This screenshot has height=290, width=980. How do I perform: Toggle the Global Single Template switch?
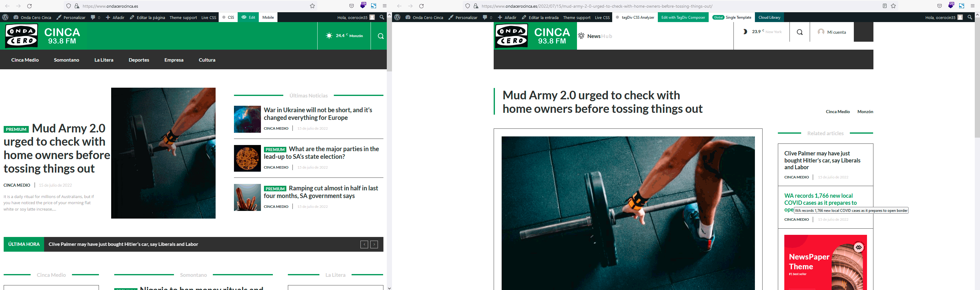732,17
